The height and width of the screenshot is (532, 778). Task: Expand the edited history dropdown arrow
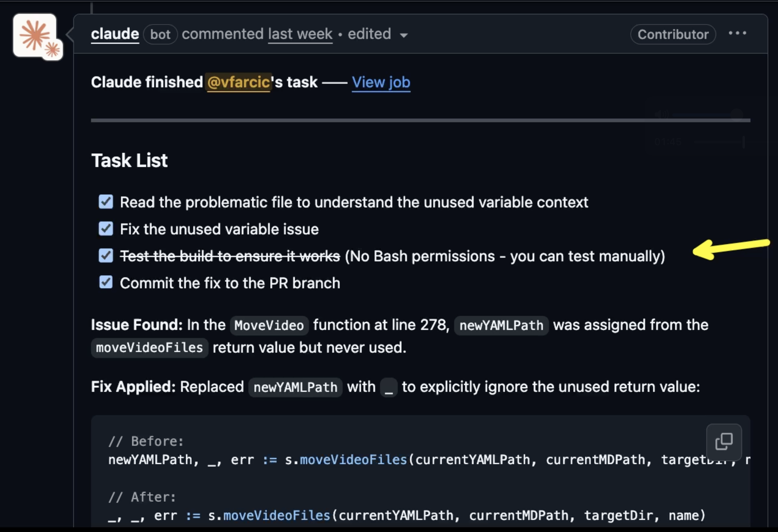tap(404, 35)
